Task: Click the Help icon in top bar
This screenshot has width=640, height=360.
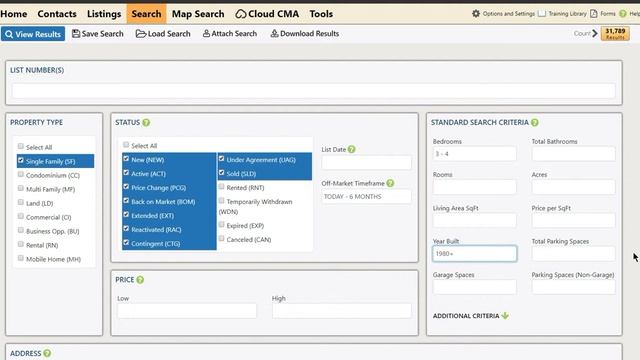Action: point(623,13)
